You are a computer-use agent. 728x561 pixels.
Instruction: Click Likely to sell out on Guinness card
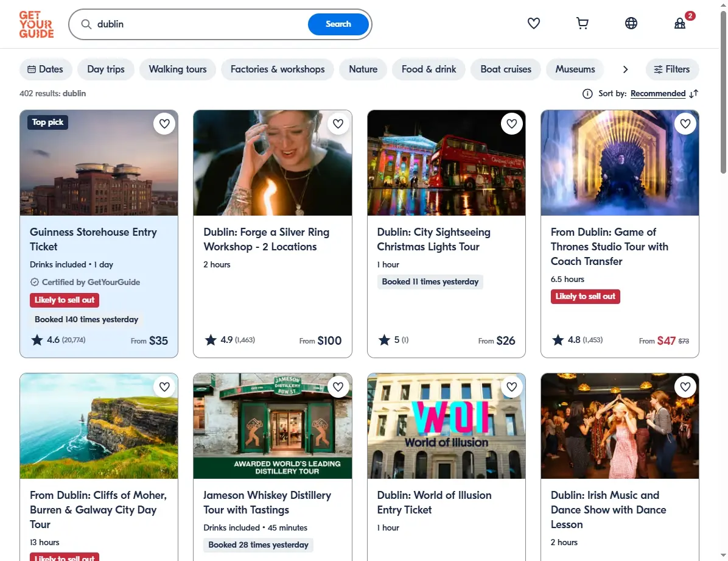pos(65,300)
